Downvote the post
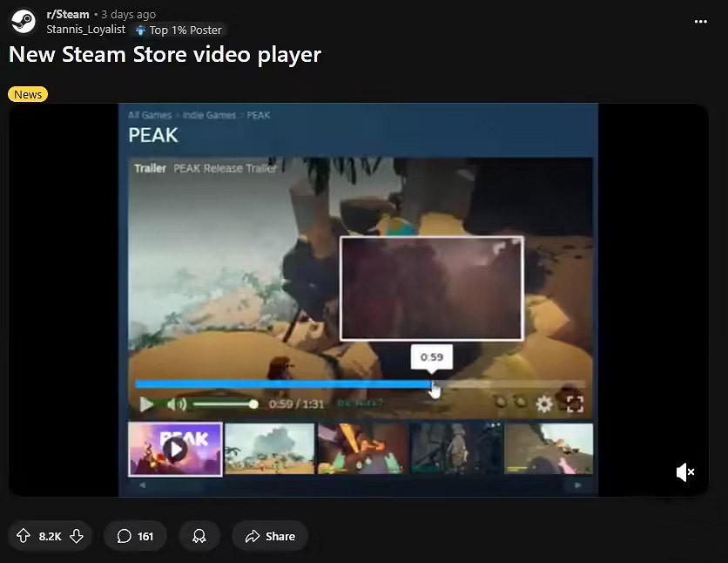728x563 pixels. tap(77, 536)
